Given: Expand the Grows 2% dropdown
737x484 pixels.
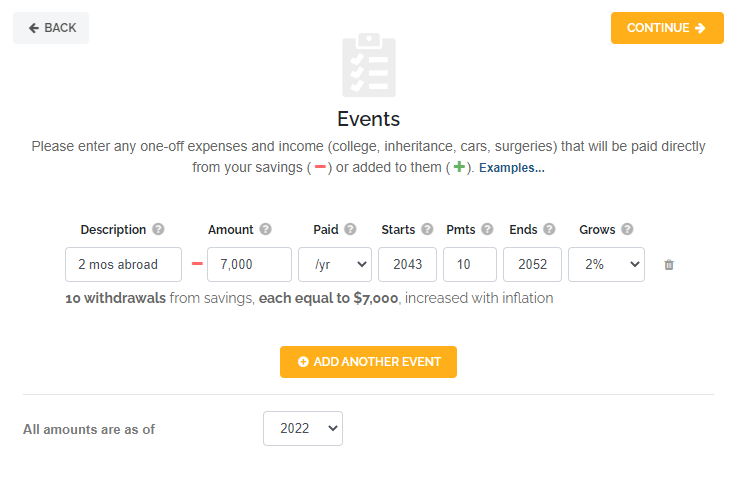Looking at the screenshot, I should coord(606,265).
